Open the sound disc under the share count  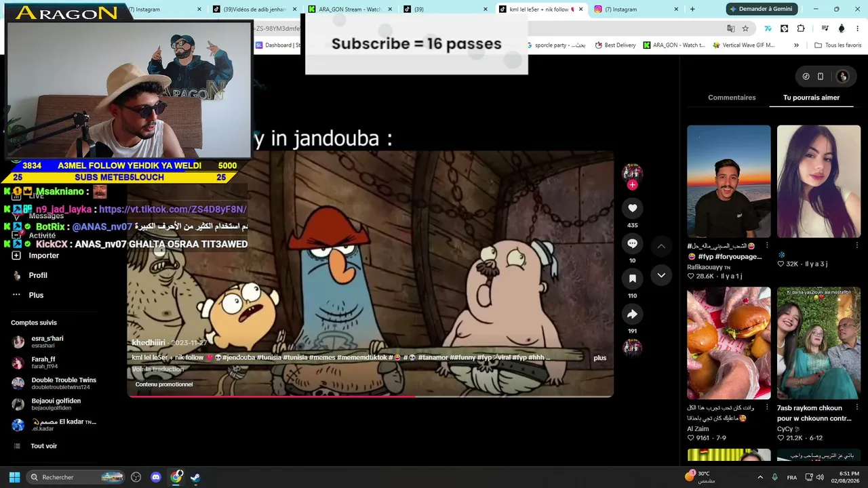[632, 348]
